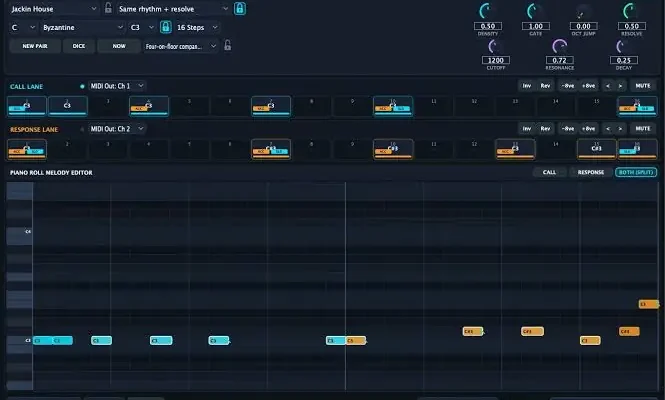Shift Call lane pattern right with > button

620,86
